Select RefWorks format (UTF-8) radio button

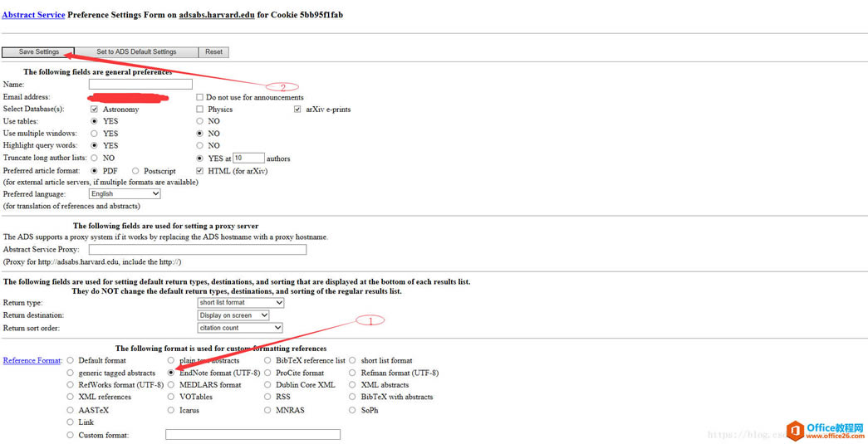[70, 384]
